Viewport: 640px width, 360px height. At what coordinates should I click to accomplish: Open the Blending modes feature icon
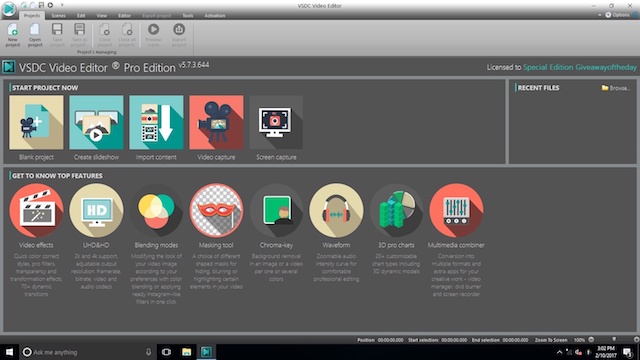(x=156, y=210)
